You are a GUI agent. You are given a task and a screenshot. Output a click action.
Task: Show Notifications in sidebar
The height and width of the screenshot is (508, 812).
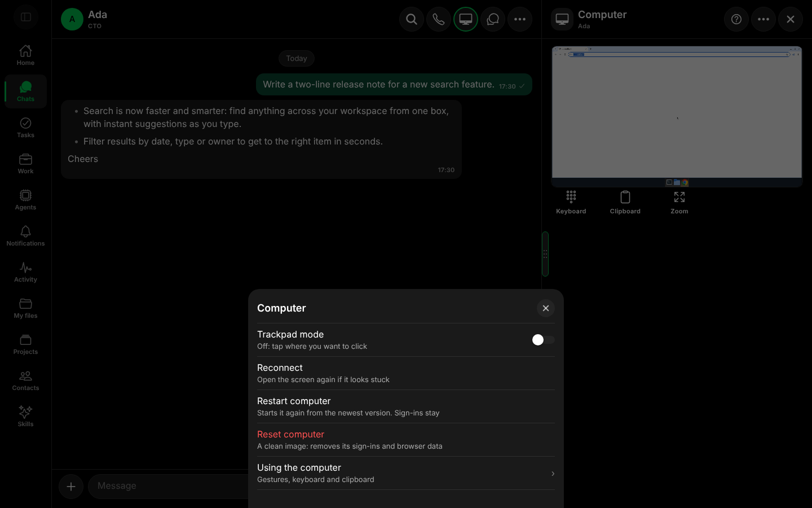[x=25, y=236]
